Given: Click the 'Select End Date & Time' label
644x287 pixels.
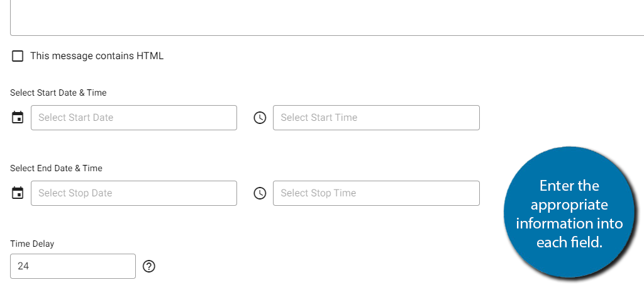Looking at the screenshot, I should [56, 168].
